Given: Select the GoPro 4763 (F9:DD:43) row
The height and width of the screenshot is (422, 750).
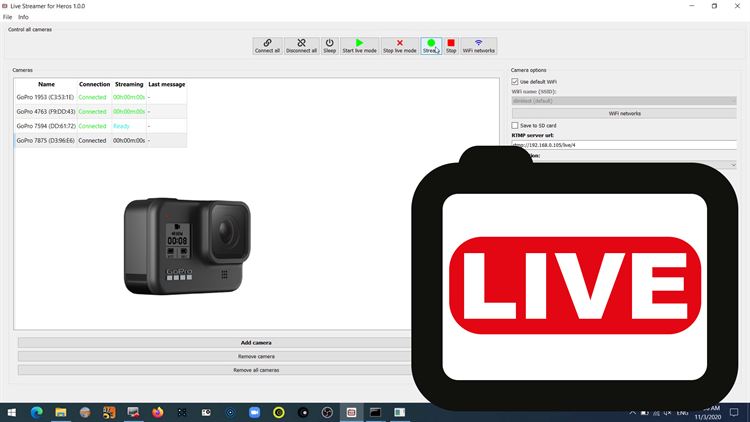Looking at the screenshot, I should pyautogui.click(x=100, y=111).
